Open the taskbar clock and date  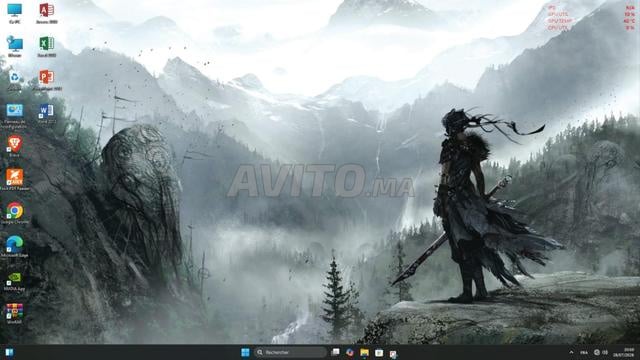click(x=629, y=352)
